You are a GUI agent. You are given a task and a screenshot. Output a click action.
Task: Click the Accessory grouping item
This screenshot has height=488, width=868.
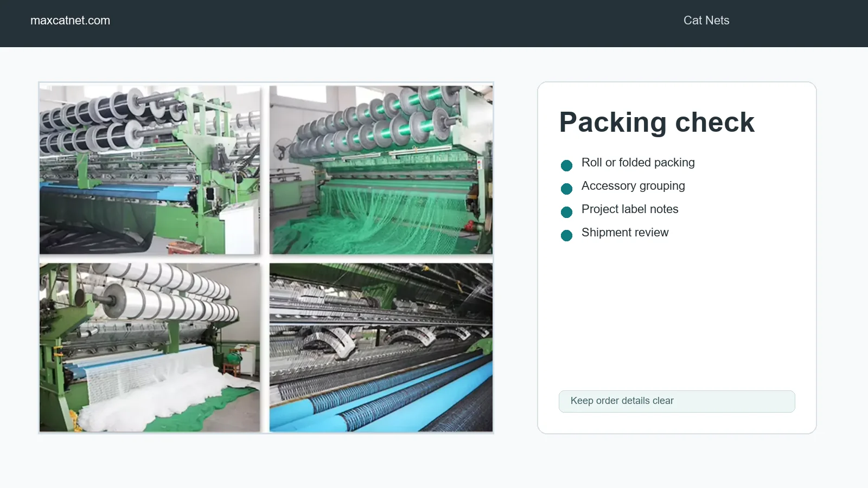[x=633, y=186]
